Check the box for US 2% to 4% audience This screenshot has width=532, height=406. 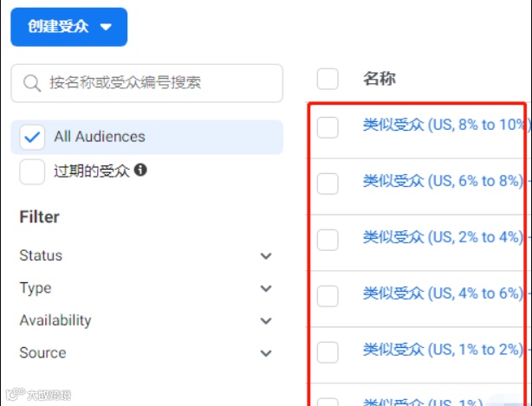[328, 240]
